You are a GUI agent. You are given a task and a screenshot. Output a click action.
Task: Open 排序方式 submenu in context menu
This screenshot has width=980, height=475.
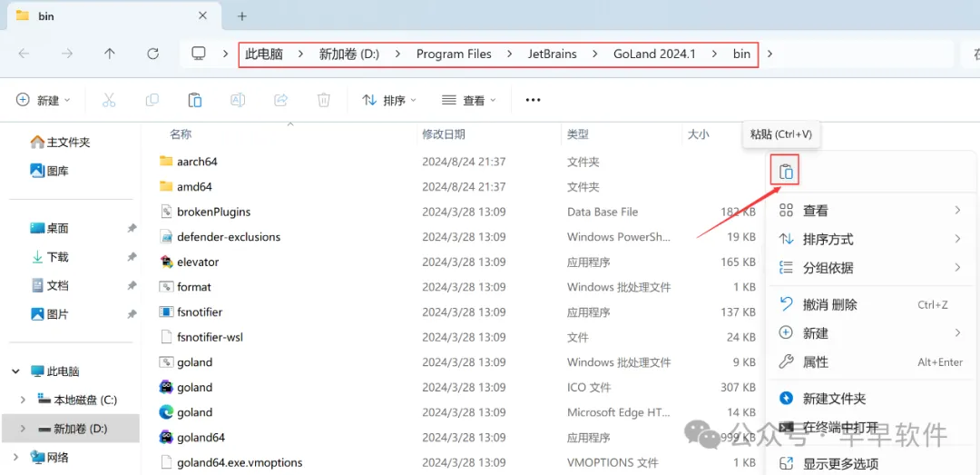pos(871,239)
